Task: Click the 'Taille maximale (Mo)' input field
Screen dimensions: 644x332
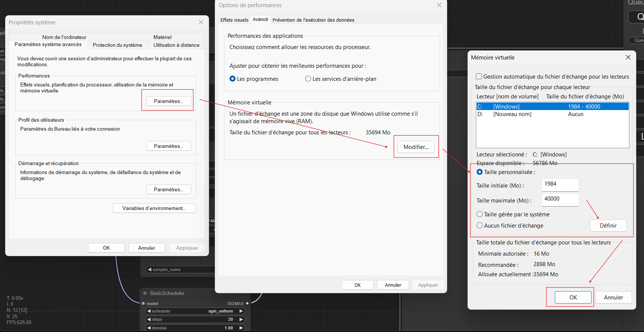Action: [x=560, y=199]
